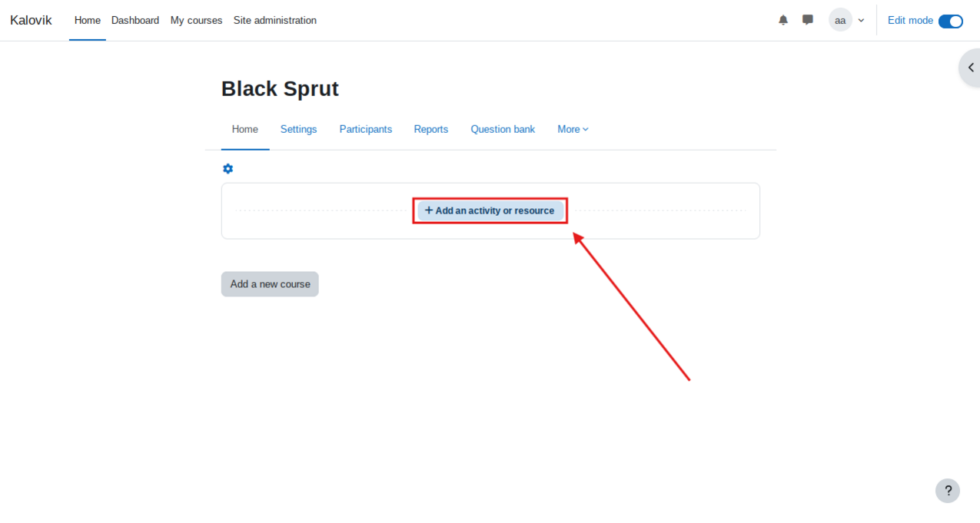Open Dashboard in top navigation

coord(135,21)
